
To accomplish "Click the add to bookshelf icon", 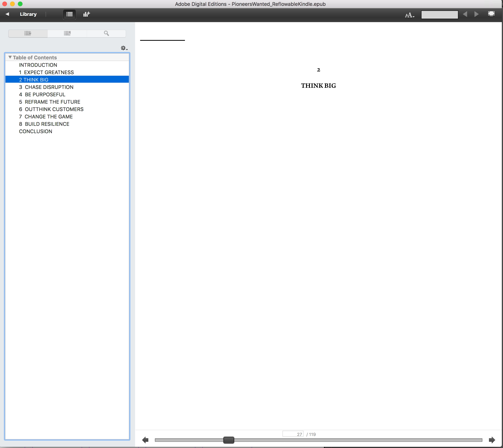I will (x=86, y=14).
